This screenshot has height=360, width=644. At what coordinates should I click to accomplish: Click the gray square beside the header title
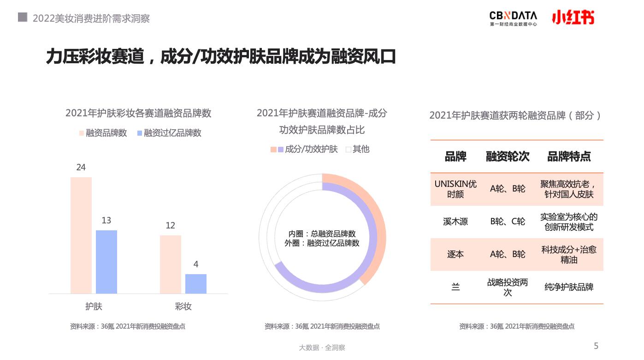pyautogui.click(x=22, y=18)
